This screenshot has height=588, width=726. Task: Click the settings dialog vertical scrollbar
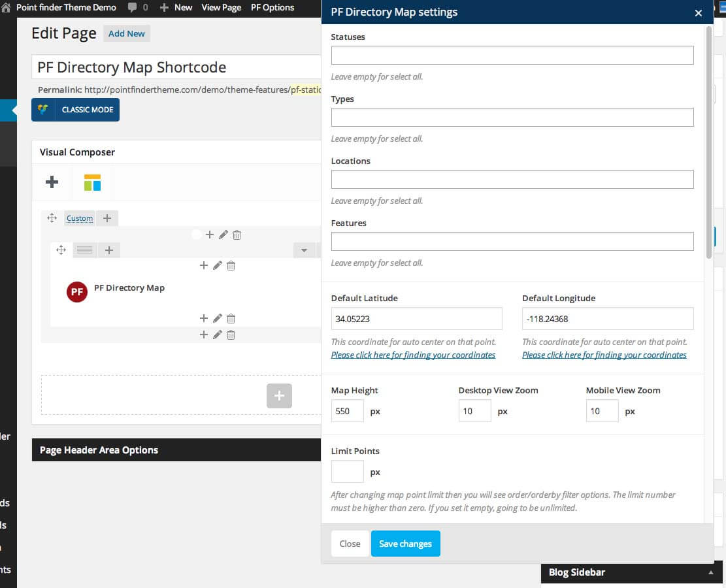(x=708, y=144)
